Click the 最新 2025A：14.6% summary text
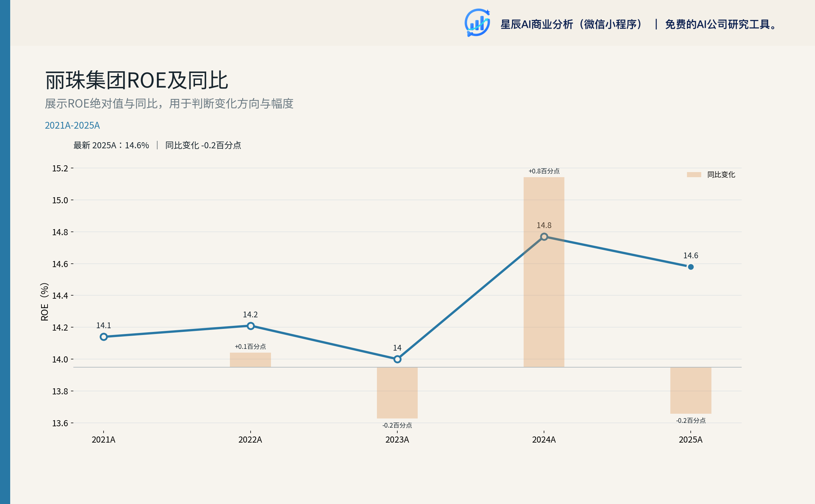 pyautogui.click(x=111, y=145)
